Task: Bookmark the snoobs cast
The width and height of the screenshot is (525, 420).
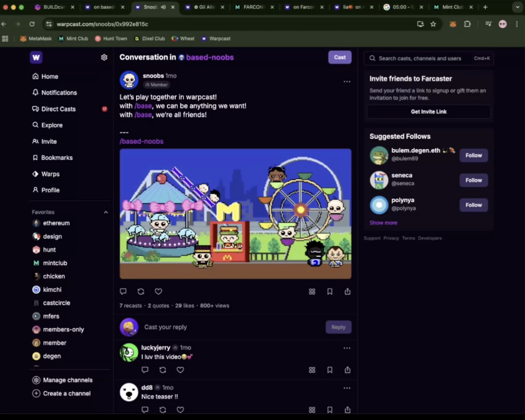Action: tap(330, 291)
